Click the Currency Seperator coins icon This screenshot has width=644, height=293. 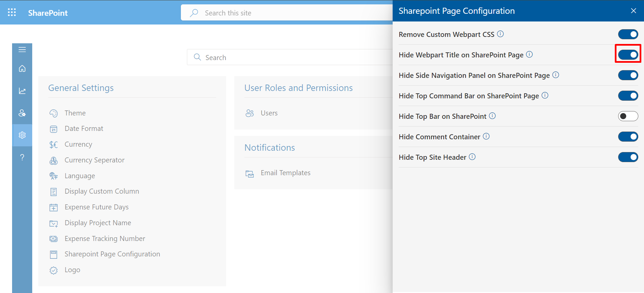[53, 160]
